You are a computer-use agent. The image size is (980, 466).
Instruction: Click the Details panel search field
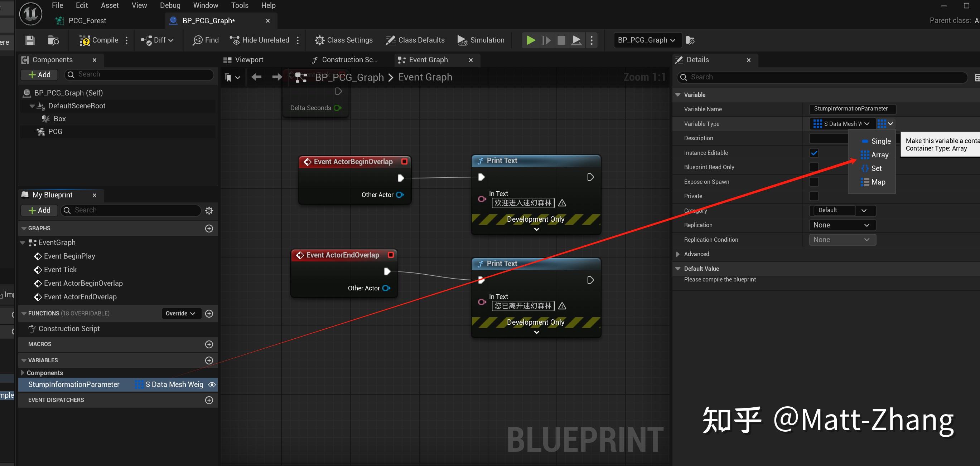822,77
